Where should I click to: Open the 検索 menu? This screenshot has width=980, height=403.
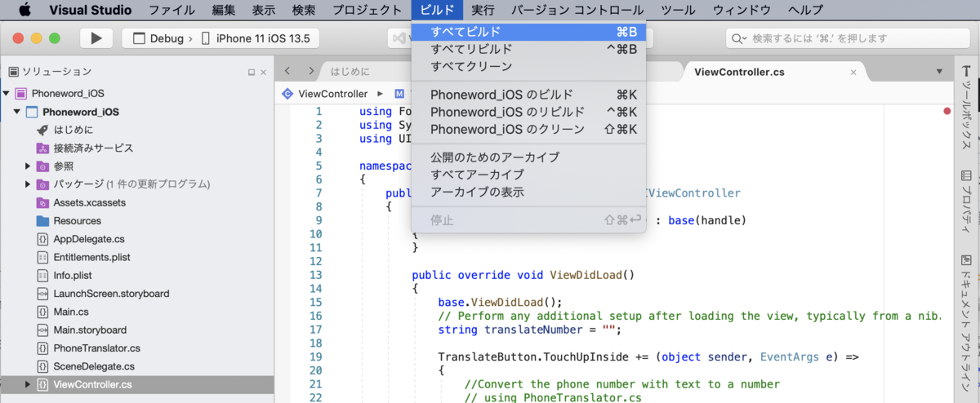coord(304,10)
